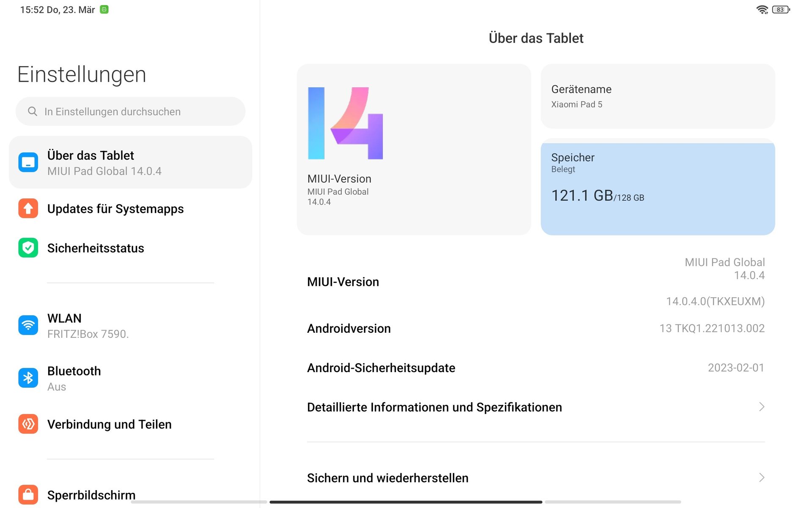Open Sichern und wiederherstellen via its chevron
The width and height of the screenshot is (812, 508).
[762, 478]
